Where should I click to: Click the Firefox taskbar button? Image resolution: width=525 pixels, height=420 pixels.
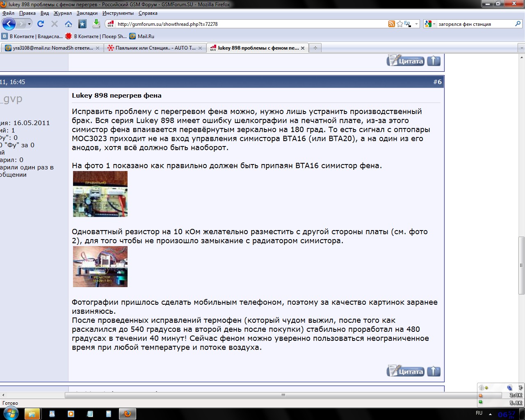click(x=127, y=414)
